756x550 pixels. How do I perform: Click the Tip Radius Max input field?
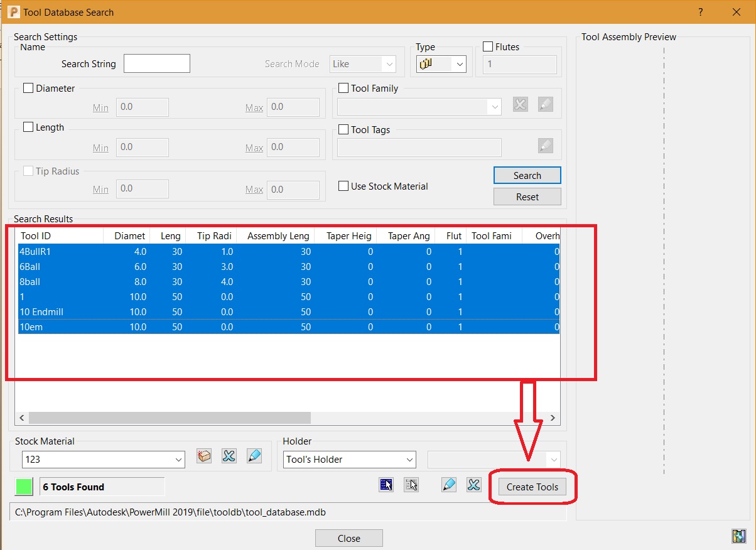293,190
